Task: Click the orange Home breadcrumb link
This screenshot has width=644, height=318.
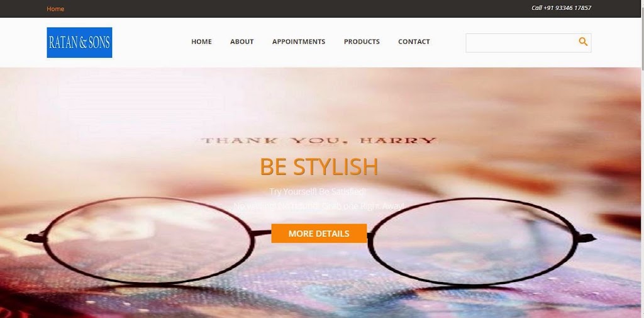Action: point(55,9)
